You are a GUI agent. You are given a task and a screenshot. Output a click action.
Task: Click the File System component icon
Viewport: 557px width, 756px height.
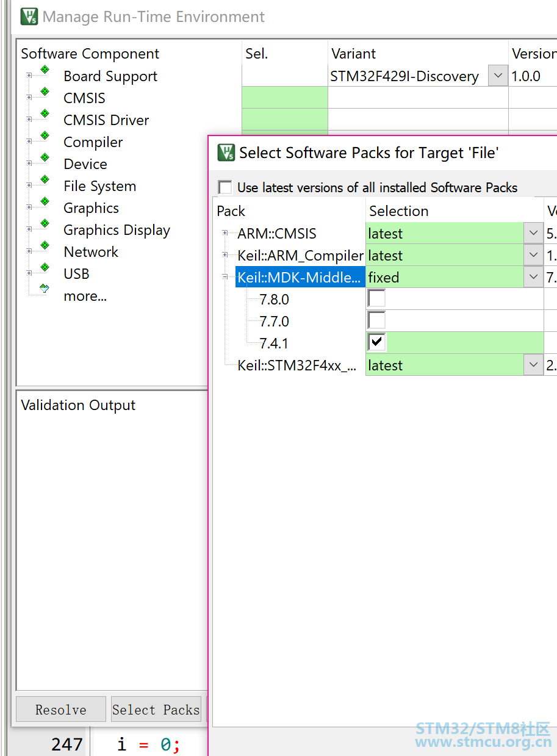[x=45, y=179]
